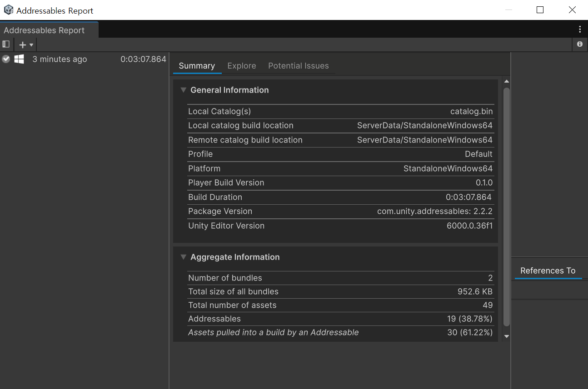Click the Windows platform icon on report row
The height and width of the screenshot is (389, 588).
[19, 59]
